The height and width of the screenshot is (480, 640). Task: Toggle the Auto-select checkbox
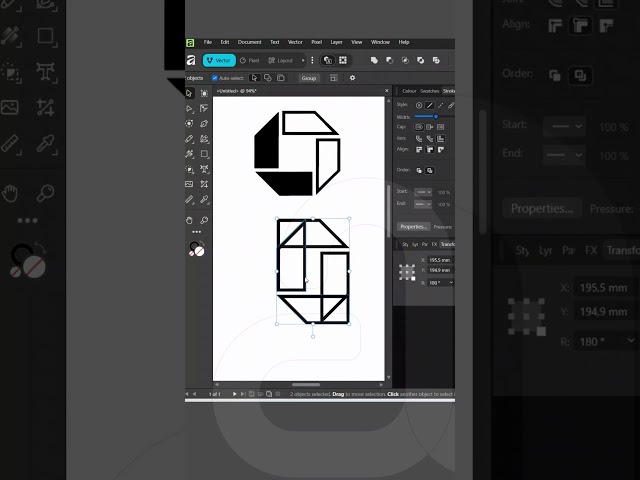215,78
